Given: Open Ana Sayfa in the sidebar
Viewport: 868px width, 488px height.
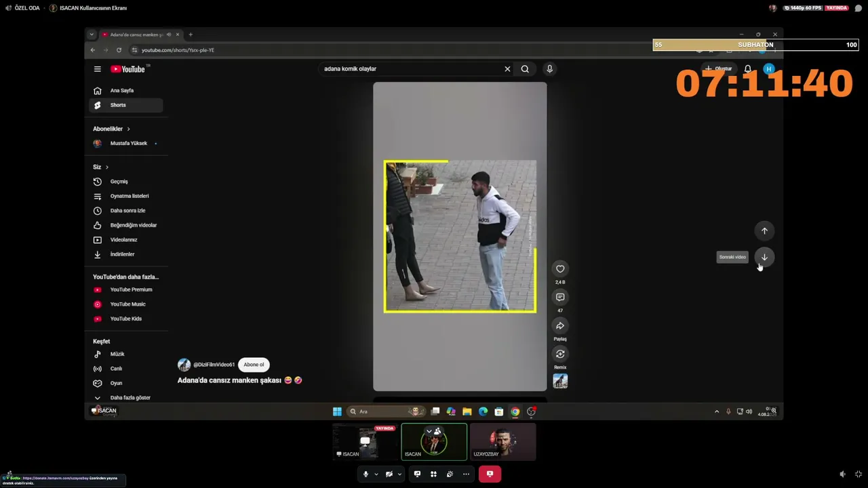Looking at the screenshot, I should point(125,91).
